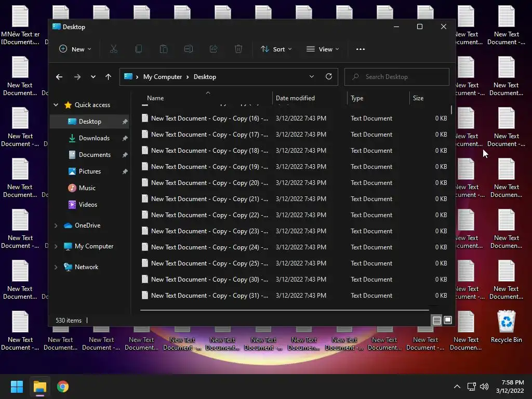Click the Delete trash can icon
Image resolution: width=532 pixels, height=399 pixels.
(238, 49)
